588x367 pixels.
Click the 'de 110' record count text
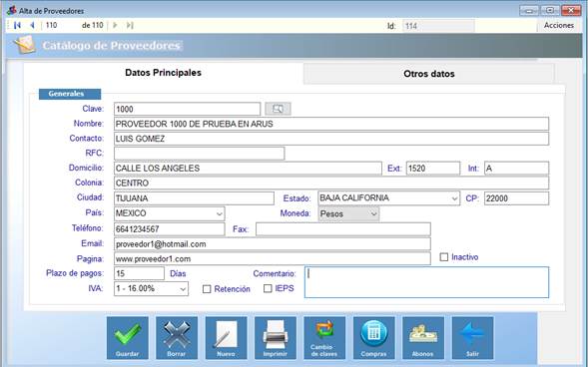[92, 25]
